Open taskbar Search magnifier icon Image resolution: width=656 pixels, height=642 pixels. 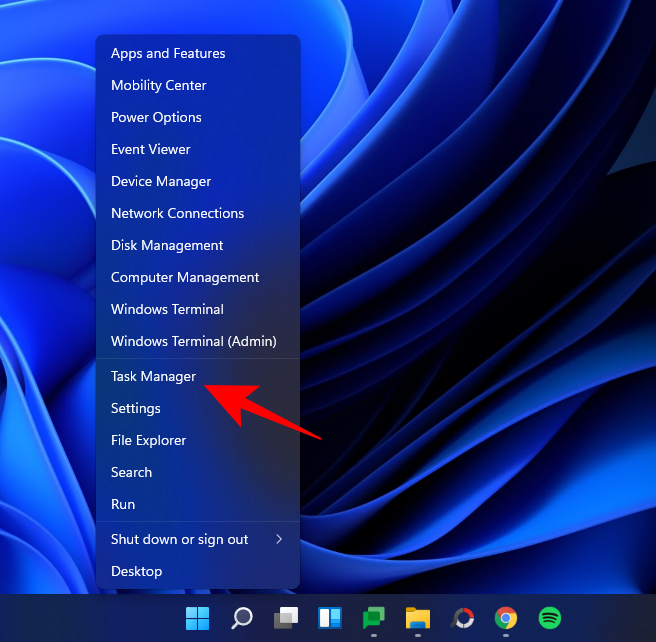pos(242,617)
